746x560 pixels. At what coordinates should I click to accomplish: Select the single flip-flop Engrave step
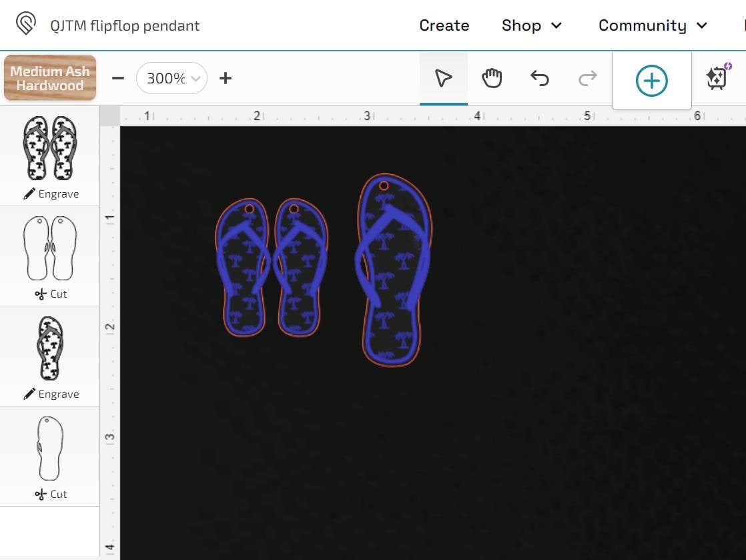coord(50,356)
